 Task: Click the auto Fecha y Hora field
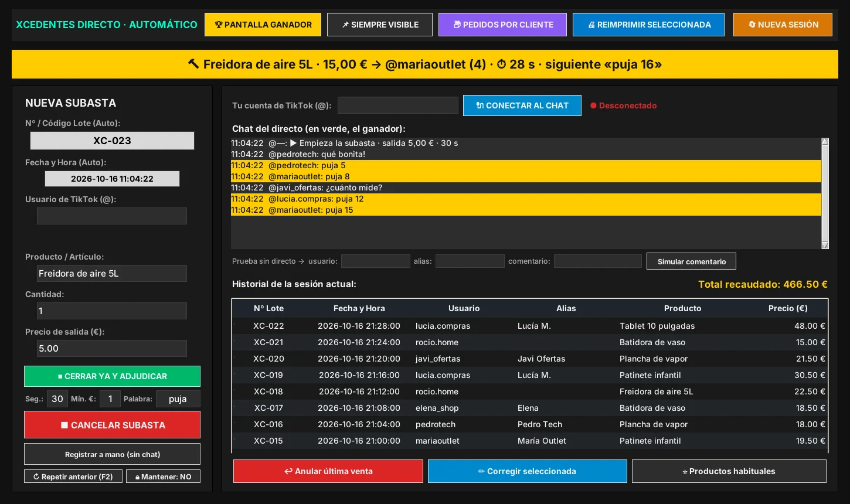coord(112,179)
